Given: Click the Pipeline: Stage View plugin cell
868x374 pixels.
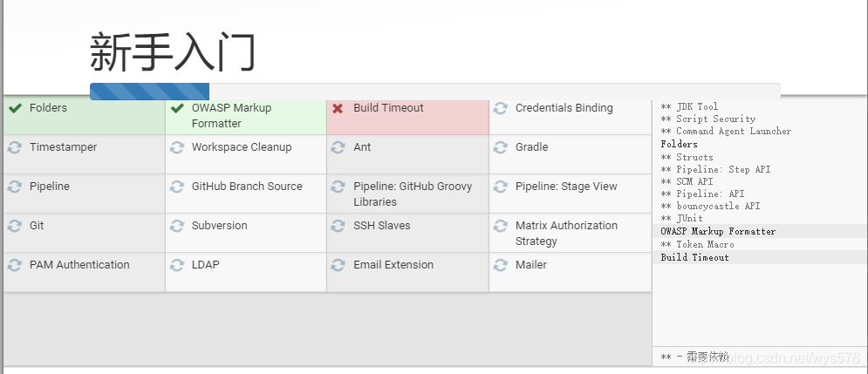Looking at the screenshot, I should 571,194.
